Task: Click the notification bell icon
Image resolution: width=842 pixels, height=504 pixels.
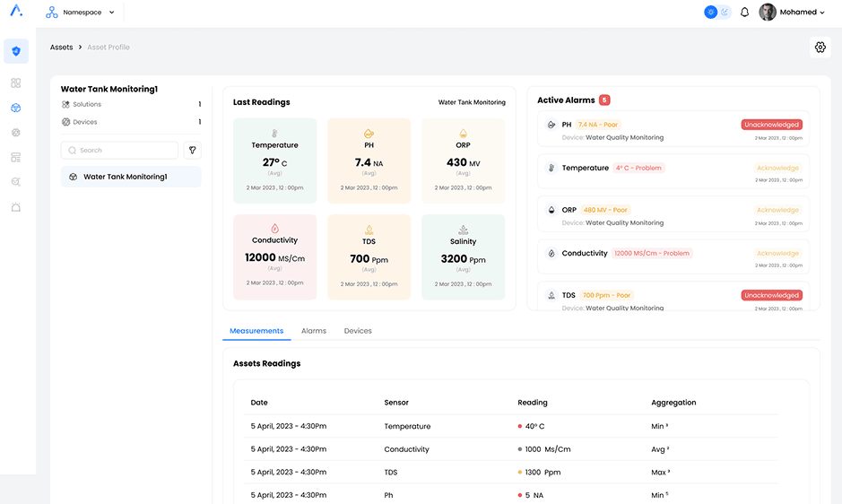Action: coord(744,13)
